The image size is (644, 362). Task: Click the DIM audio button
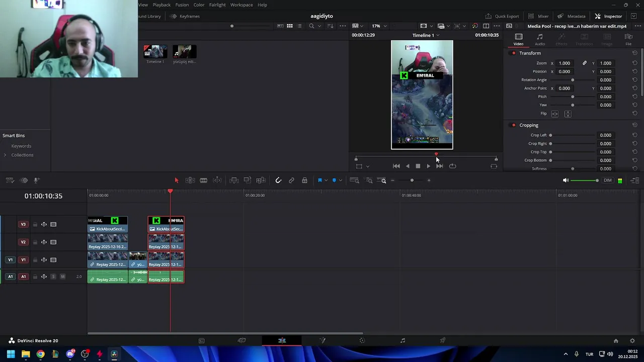[x=608, y=180]
